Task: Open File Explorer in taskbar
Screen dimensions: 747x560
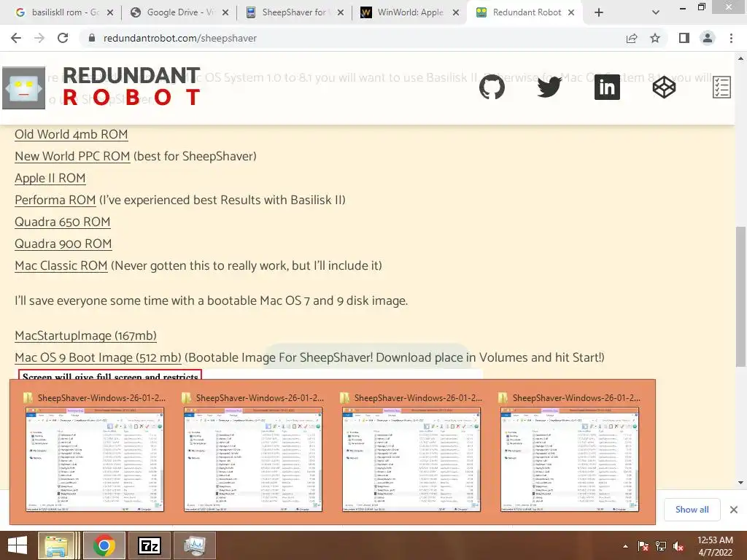Action: (58, 545)
